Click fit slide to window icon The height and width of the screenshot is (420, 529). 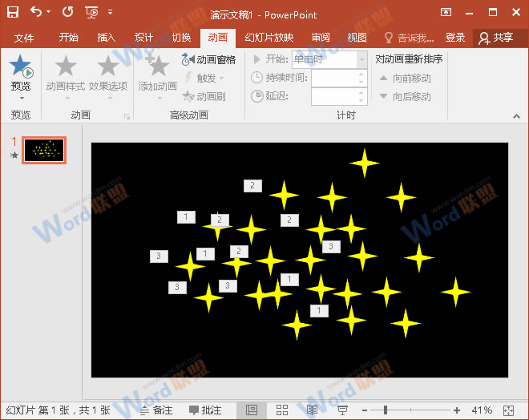click(509, 410)
